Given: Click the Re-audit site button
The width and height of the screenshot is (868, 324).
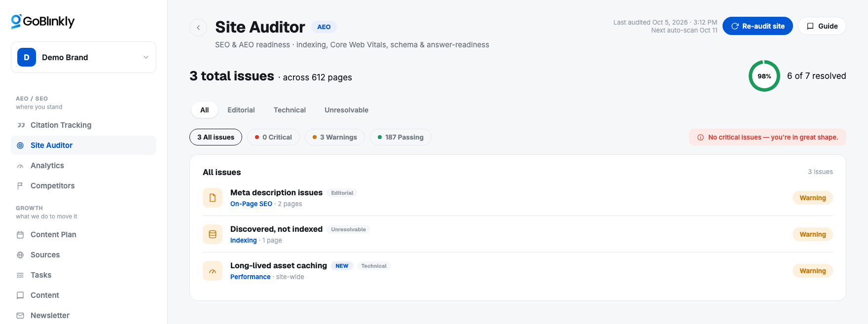Looking at the screenshot, I should click(x=758, y=26).
